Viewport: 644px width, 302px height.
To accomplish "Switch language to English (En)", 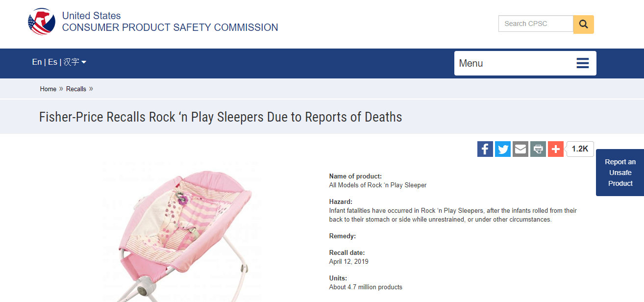I will (37, 62).
